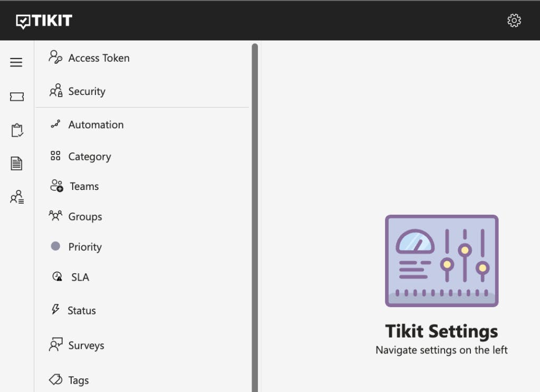Click the Automation workflow icon
Viewport: 540px width, 392px height.
point(55,125)
